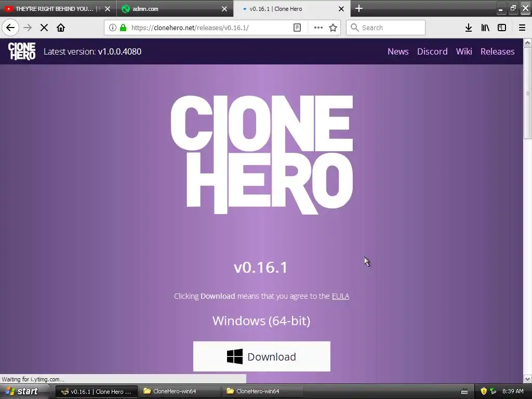Restore down the browser window
The width and height of the screenshot is (532, 399).
pyautogui.click(x=513, y=8)
